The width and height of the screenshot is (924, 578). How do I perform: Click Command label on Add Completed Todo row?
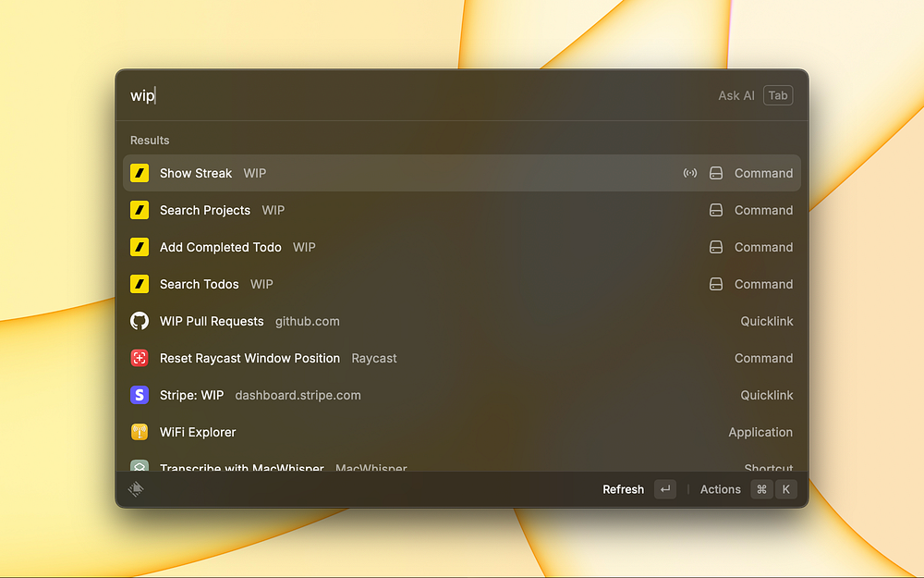[763, 247]
